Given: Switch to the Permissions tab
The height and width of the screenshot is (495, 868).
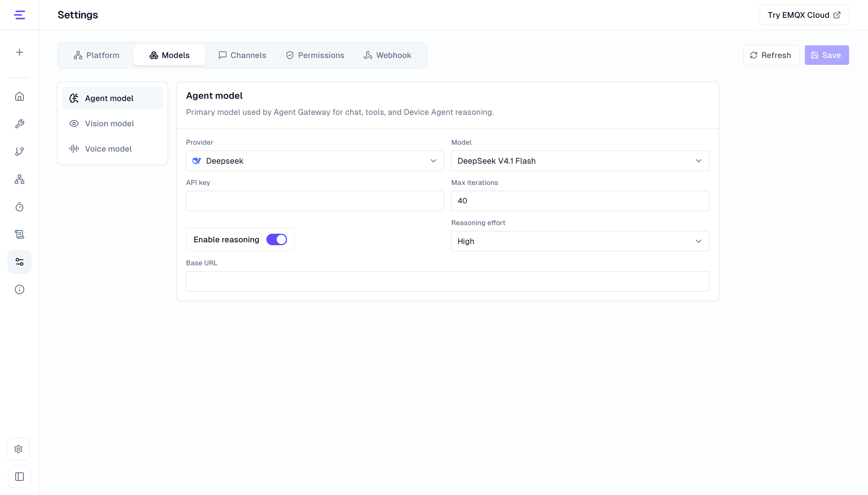Looking at the screenshot, I should coord(315,55).
